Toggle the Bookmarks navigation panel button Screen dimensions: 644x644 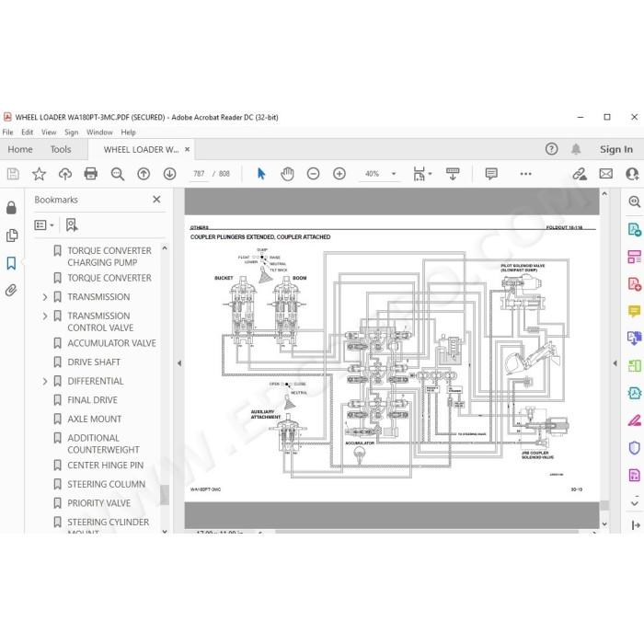[x=11, y=263]
